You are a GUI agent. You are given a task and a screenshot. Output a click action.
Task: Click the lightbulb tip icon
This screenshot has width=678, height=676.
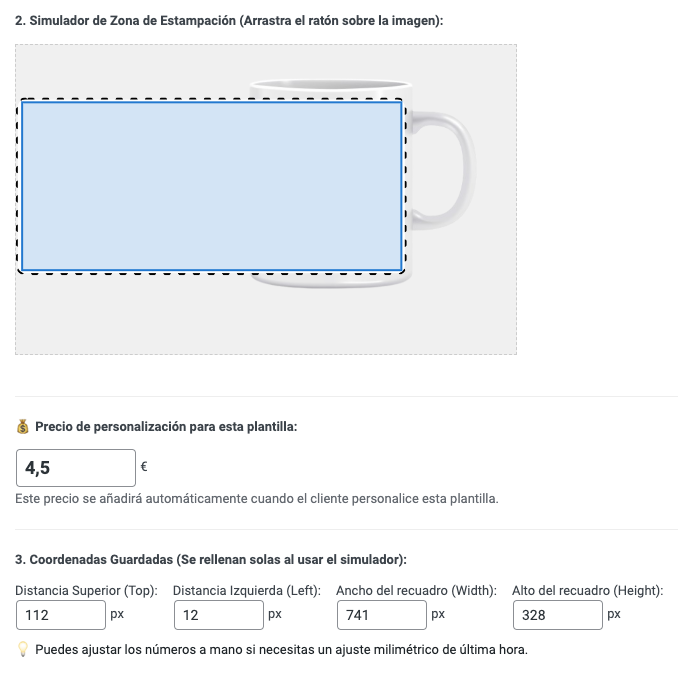22,650
